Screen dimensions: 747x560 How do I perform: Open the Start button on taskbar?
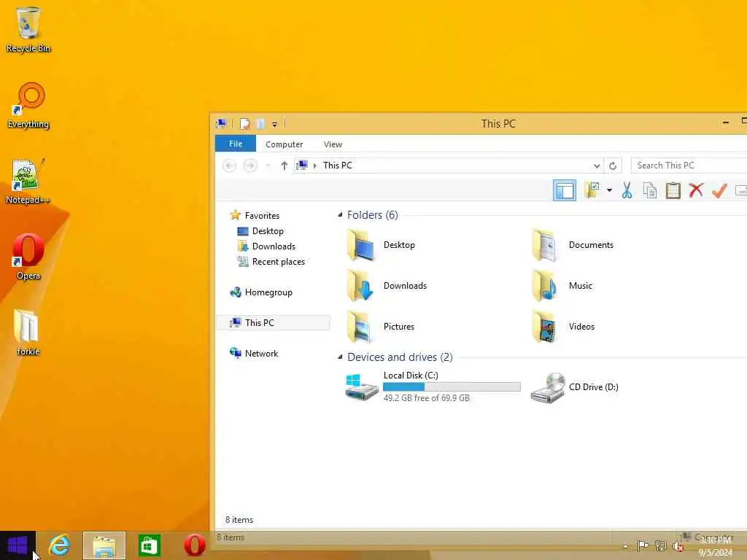pyautogui.click(x=18, y=545)
